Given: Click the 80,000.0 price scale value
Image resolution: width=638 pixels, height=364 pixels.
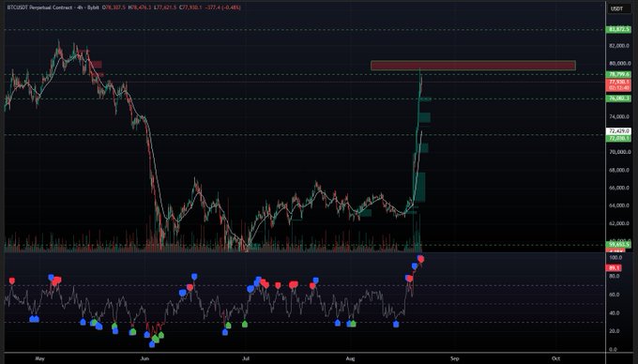Looking at the screenshot, I should pos(619,64).
